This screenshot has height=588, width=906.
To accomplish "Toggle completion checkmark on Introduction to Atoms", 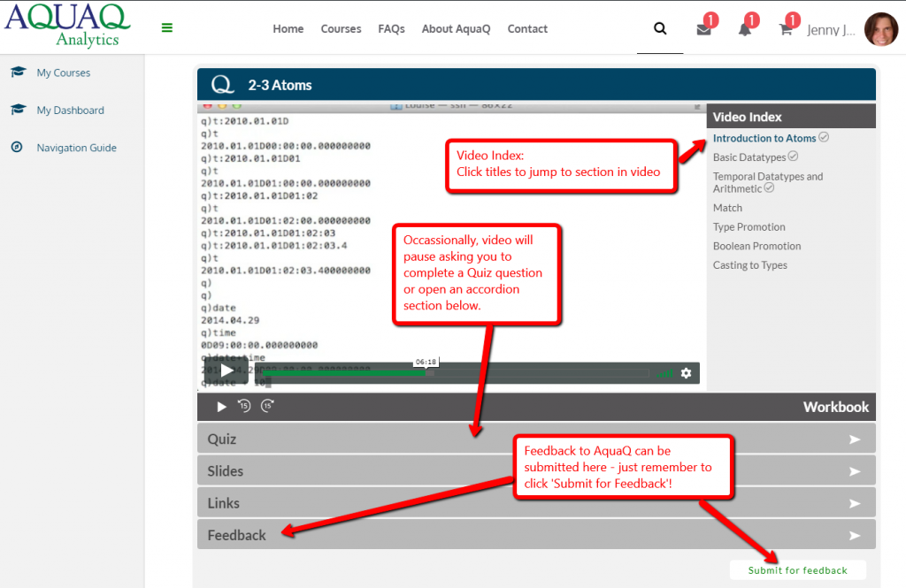I will [x=823, y=138].
